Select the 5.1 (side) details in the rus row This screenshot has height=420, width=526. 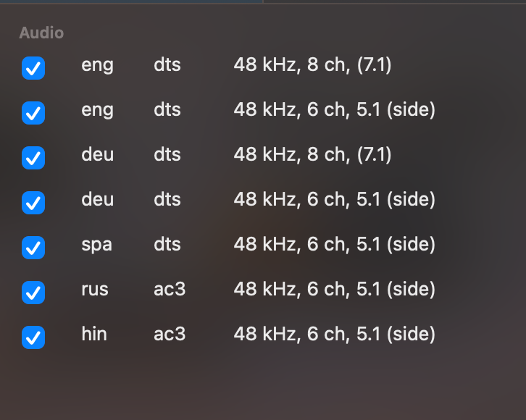click(x=335, y=289)
